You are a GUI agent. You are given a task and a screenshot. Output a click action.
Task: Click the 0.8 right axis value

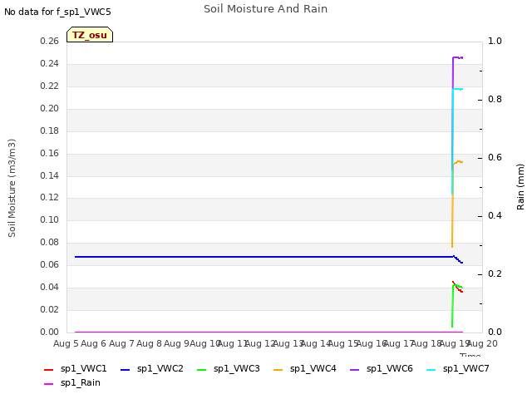point(495,99)
